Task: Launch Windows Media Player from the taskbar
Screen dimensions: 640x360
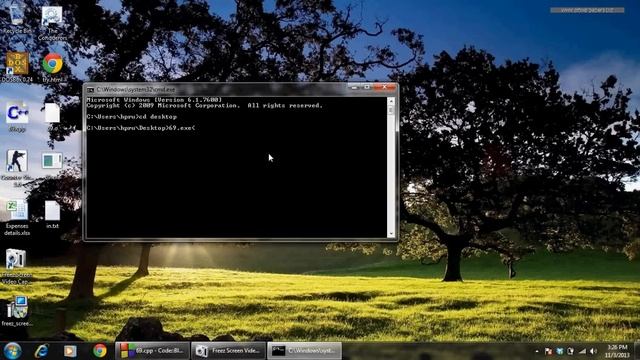Action: 70,351
